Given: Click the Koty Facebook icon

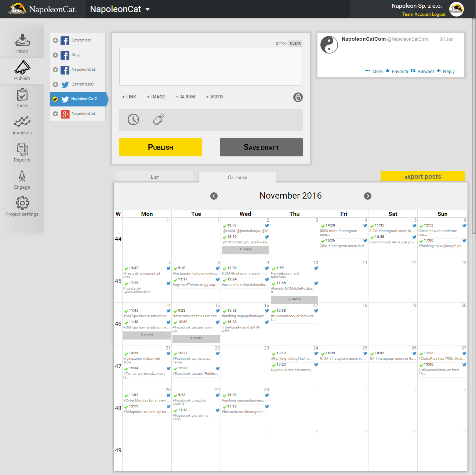Looking at the screenshot, I should tap(65, 55).
